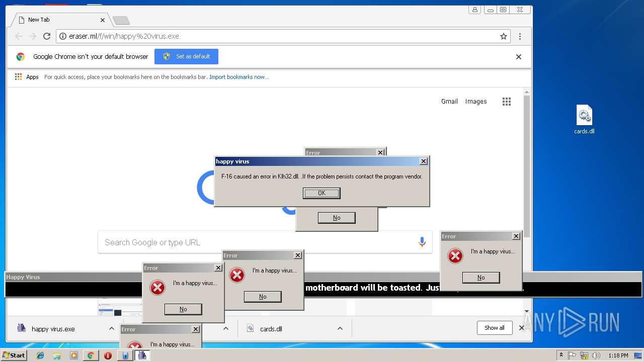The height and width of the screenshot is (362, 644).
Task: Open Gmail link on New Tab page
Action: [449, 102]
